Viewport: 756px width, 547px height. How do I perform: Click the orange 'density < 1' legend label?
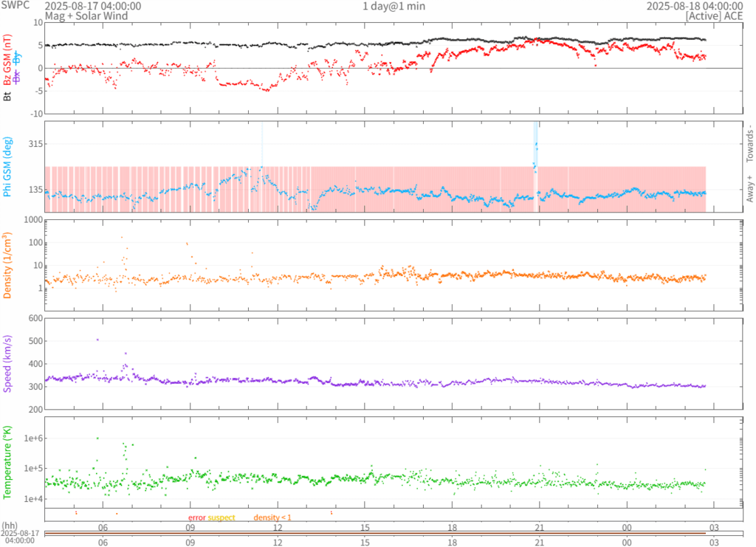272,517
